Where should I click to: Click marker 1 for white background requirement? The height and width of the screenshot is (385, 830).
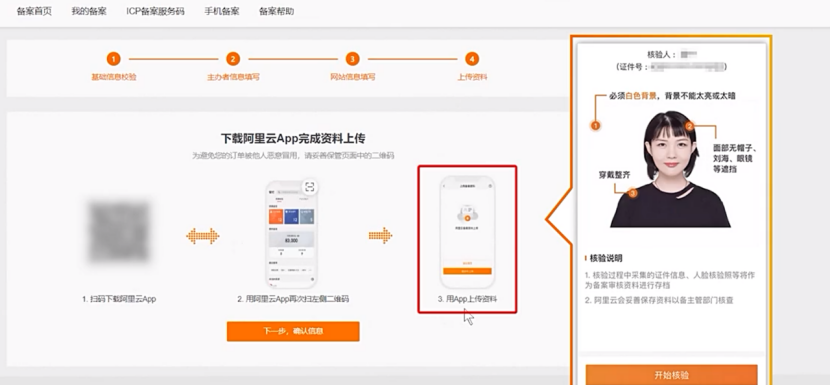[x=595, y=126]
